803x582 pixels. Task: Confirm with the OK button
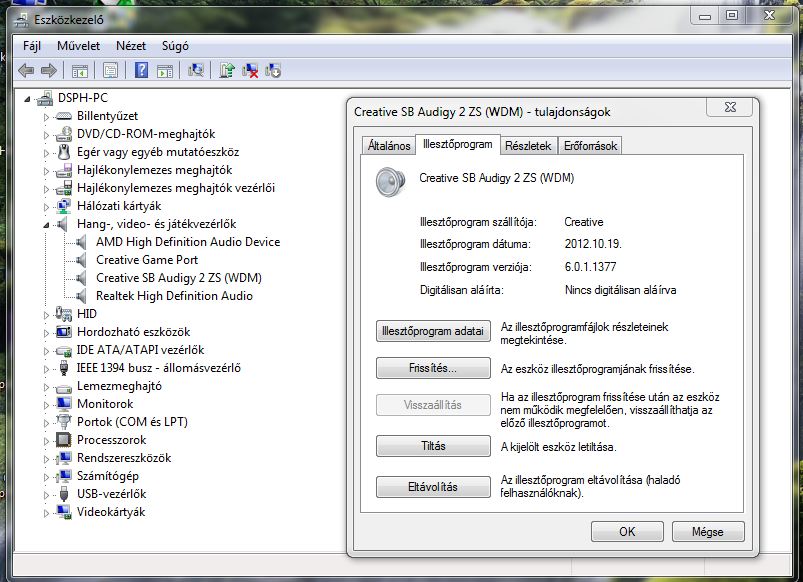(x=627, y=531)
